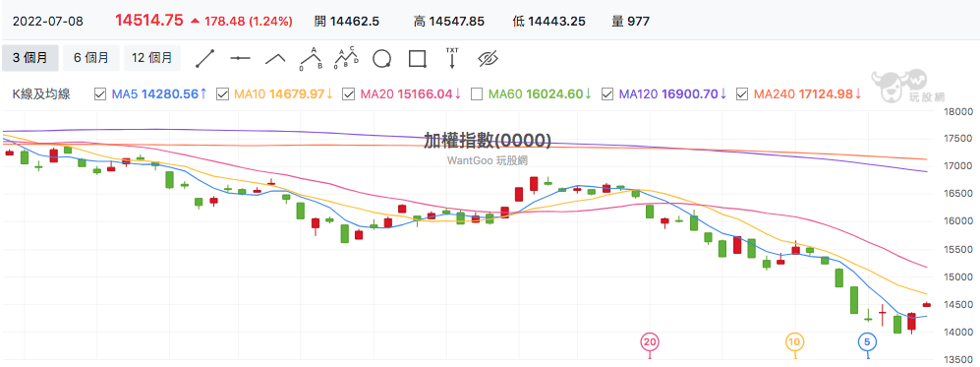
Task: Switch chart range to 6 個月
Action: point(91,58)
